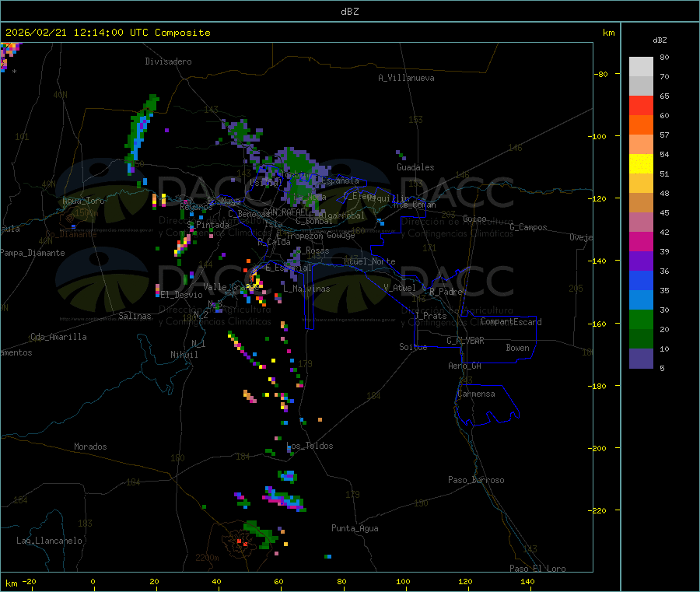Viewport: 700px width, 592px height.
Task: Click the CompartEscard map label
Action: click(511, 322)
